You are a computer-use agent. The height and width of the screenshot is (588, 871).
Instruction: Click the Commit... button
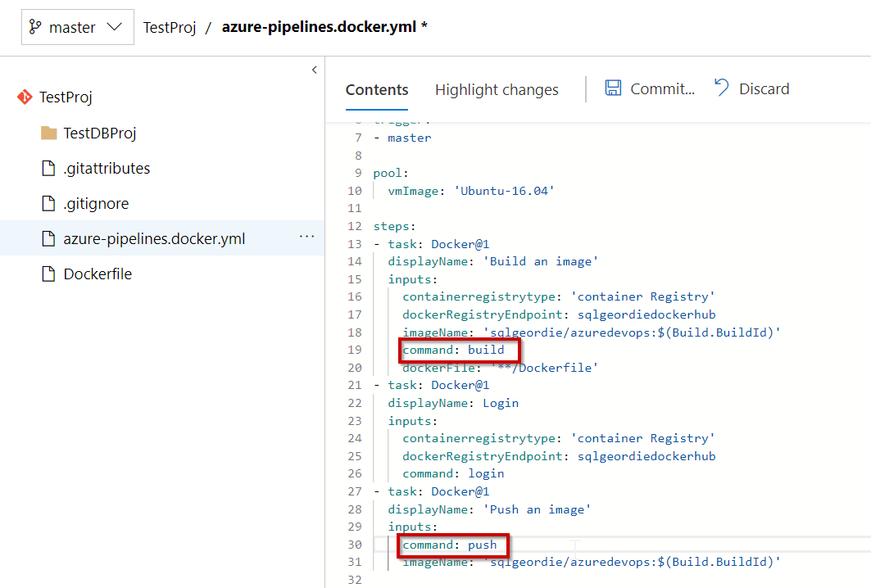click(x=662, y=89)
